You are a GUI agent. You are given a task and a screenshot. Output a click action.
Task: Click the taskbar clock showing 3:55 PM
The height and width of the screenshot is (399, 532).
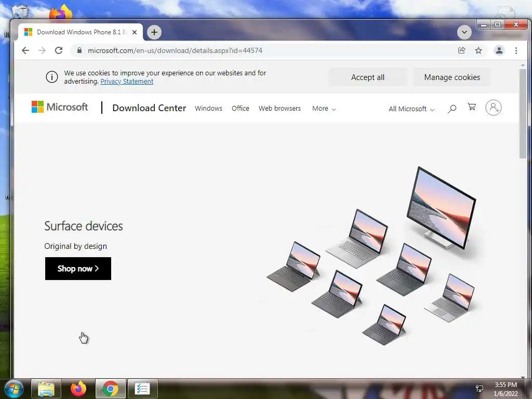506,389
